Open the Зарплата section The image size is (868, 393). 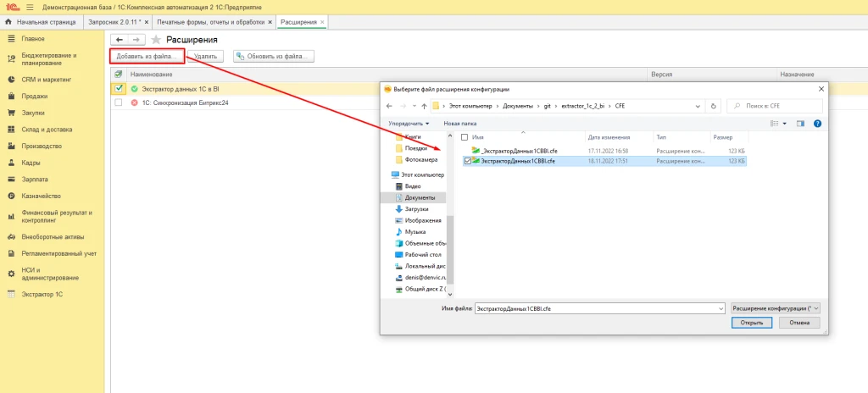click(x=34, y=180)
